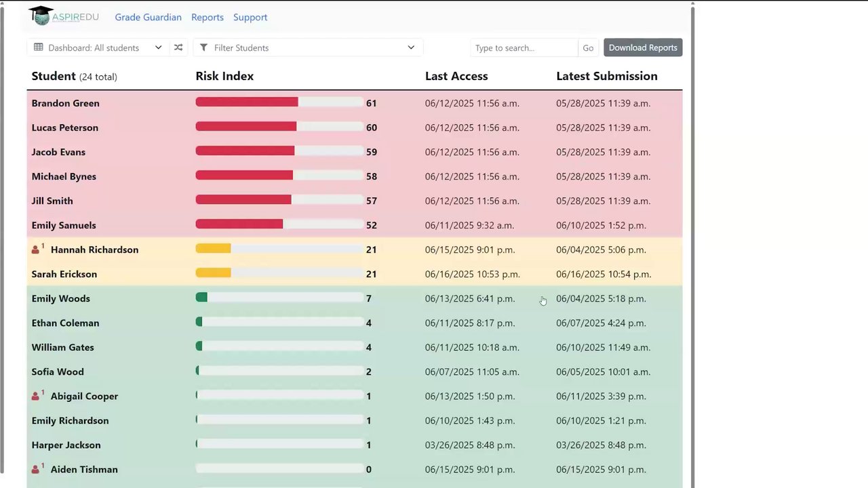The width and height of the screenshot is (868, 488).
Task: Open the Grade Guardian menu
Action: [x=148, y=17]
